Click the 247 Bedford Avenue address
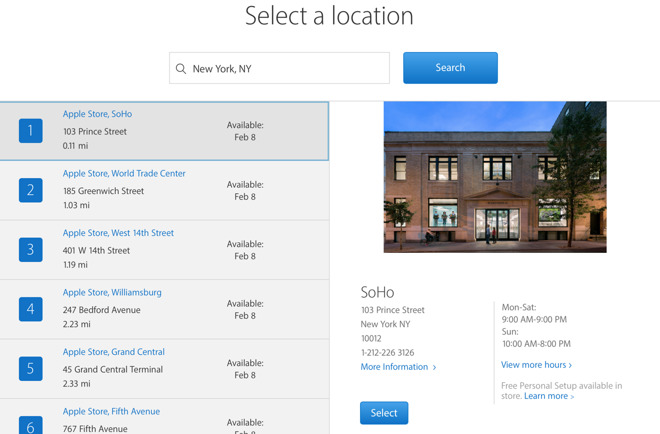This screenshot has height=434, width=660. [101, 310]
